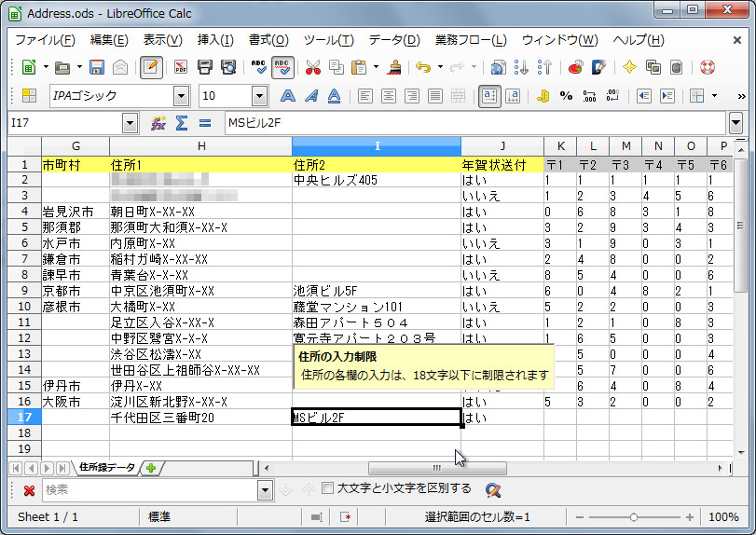Click Decrease Indent icon
Screen dimensions: 756x535
[644, 96]
